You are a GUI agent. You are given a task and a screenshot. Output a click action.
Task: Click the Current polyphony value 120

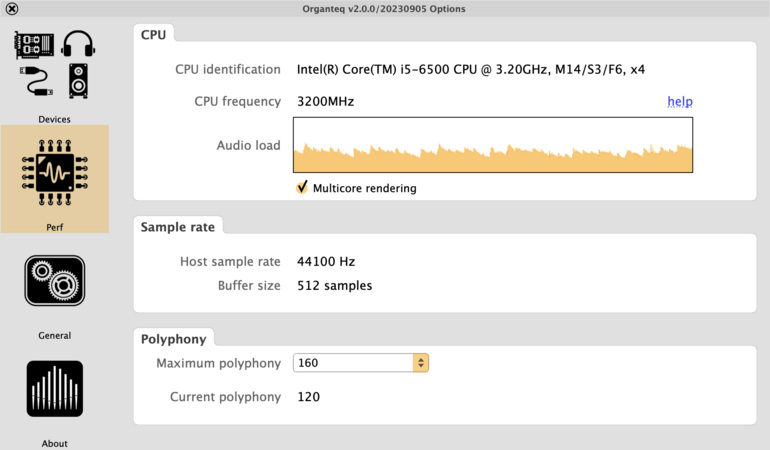(308, 396)
